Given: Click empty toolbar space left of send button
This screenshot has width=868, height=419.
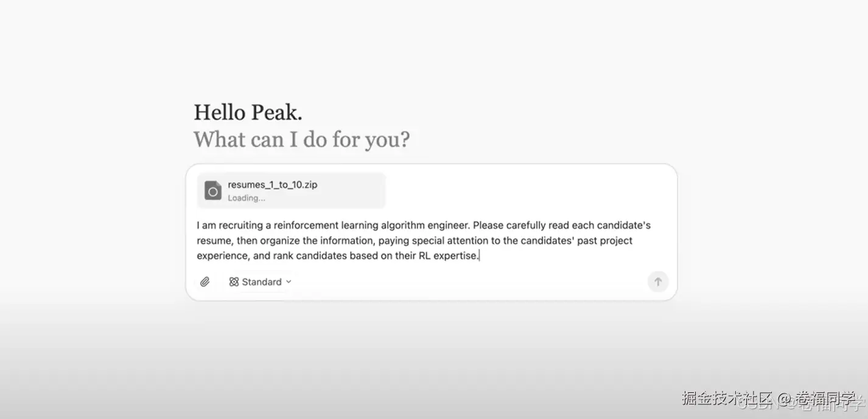Looking at the screenshot, I should tap(469, 282).
